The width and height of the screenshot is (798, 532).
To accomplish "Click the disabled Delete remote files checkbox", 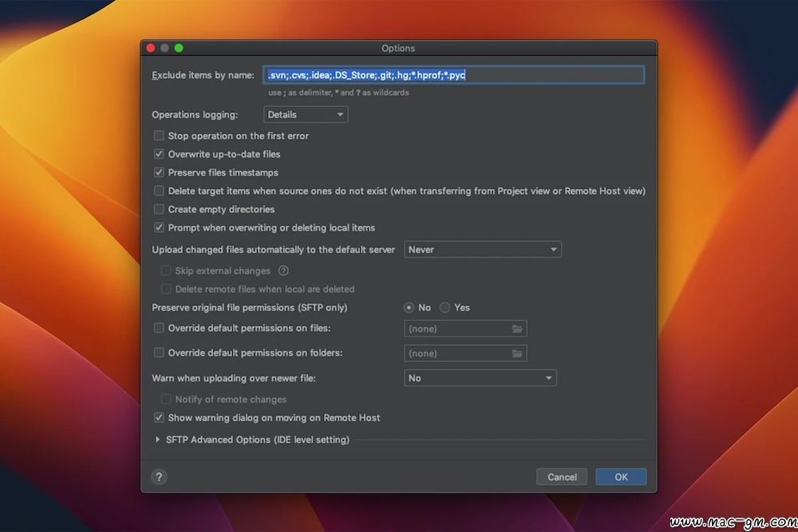I will 166,289.
